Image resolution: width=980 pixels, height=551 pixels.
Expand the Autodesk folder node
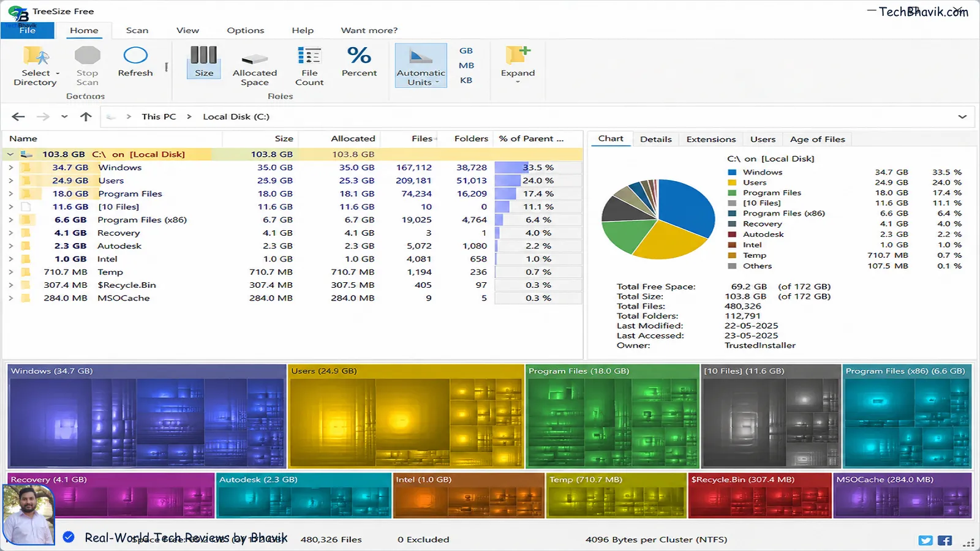pos(10,246)
